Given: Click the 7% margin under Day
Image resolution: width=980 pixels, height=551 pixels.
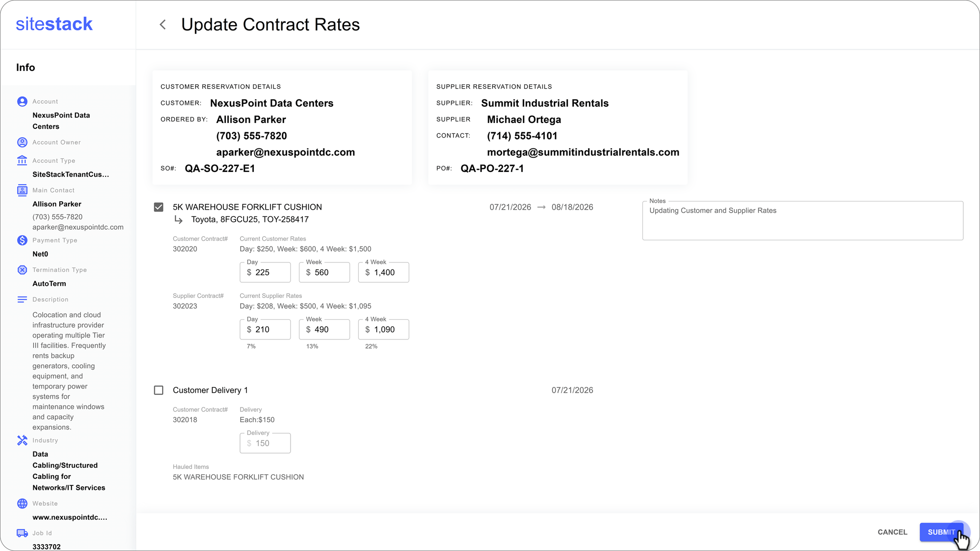Looking at the screenshot, I should point(251,346).
